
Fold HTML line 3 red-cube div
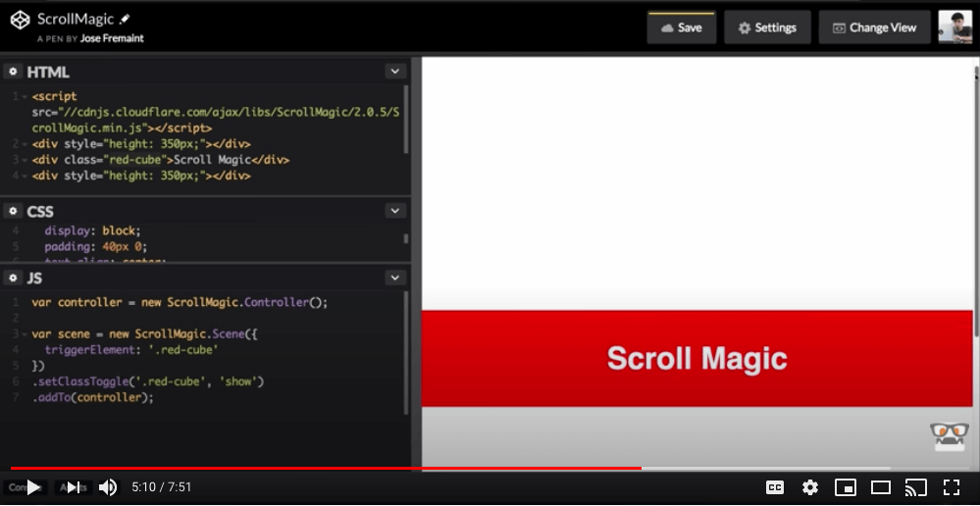[25, 160]
